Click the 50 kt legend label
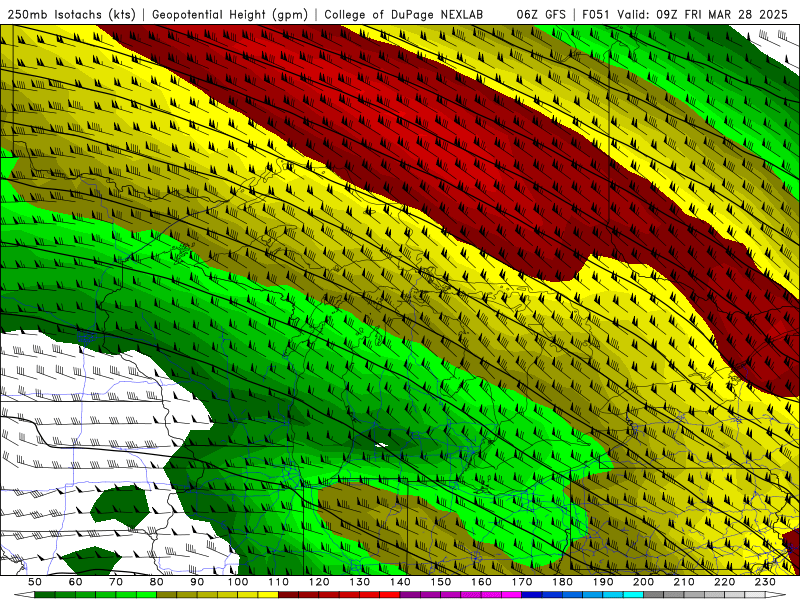The image size is (800, 600). 35,582
